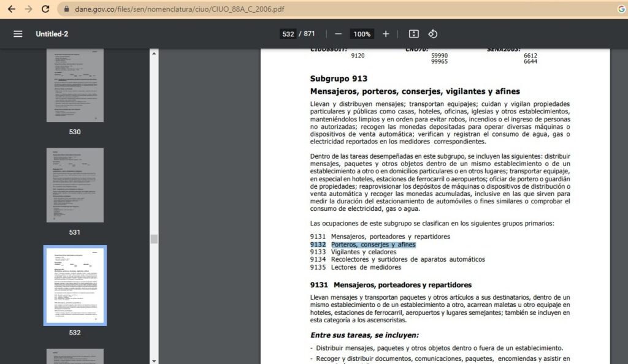Click the thumbnail panel scroll down arrow
628x364 pixels.
154,360
